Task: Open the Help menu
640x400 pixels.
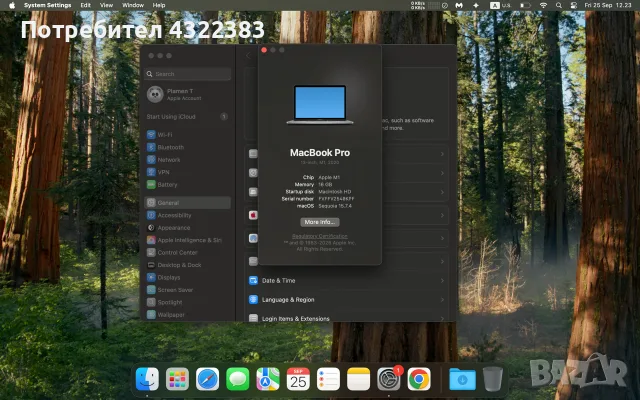Action: pos(159,5)
